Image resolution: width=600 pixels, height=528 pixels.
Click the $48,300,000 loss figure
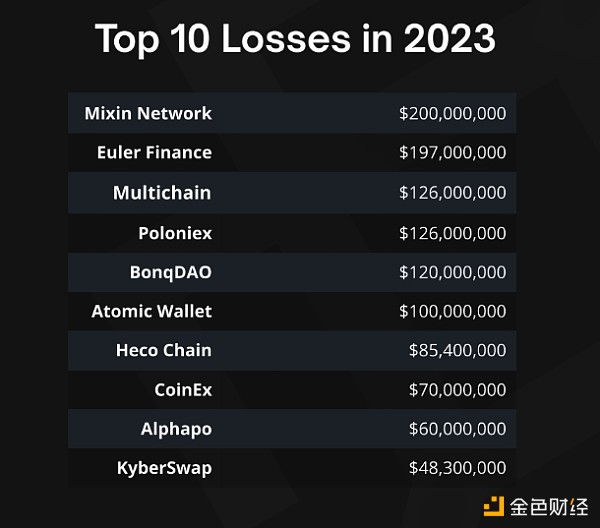457,468
